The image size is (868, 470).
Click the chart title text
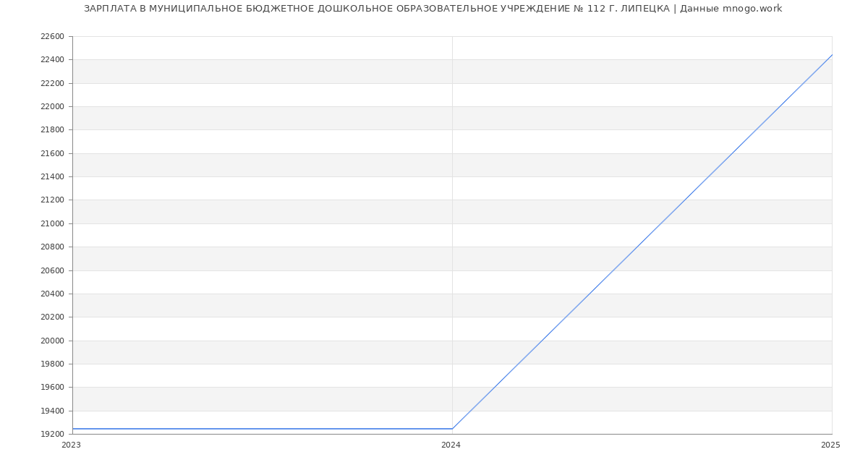(433, 9)
